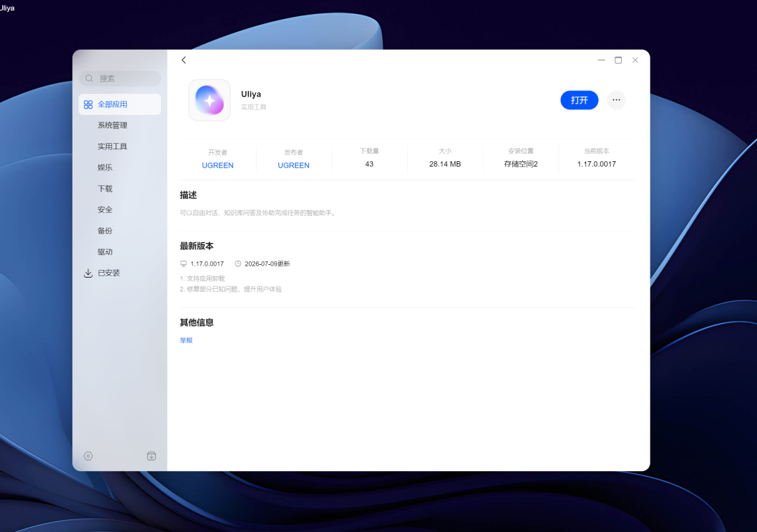Click the install location 存储空间2
Image resolution: width=757 pixels, height=532 pixels.
click(521, 164)
